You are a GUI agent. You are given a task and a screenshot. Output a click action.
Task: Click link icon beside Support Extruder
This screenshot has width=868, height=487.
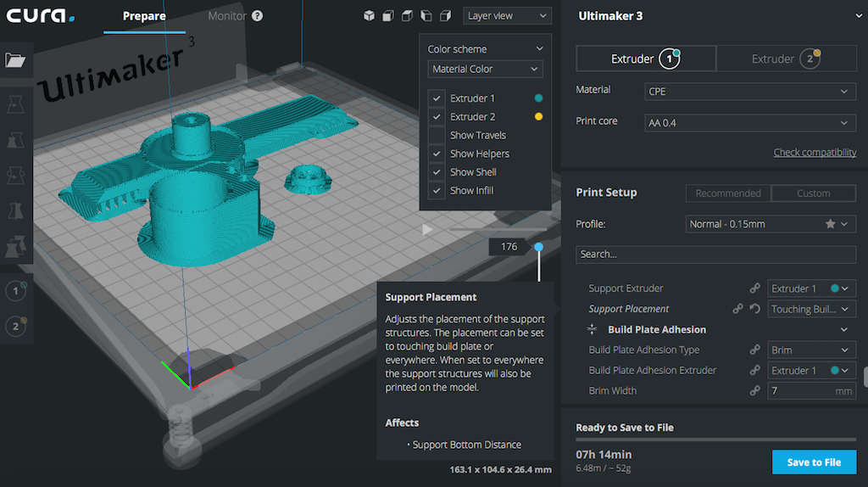tap(755, 288)
